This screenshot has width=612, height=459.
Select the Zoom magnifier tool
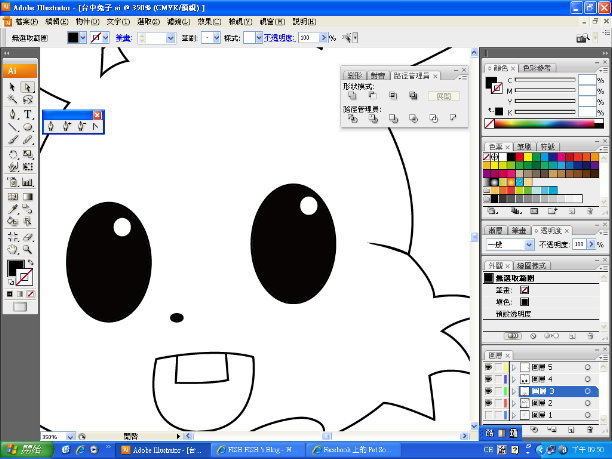[x=27, y=249]
